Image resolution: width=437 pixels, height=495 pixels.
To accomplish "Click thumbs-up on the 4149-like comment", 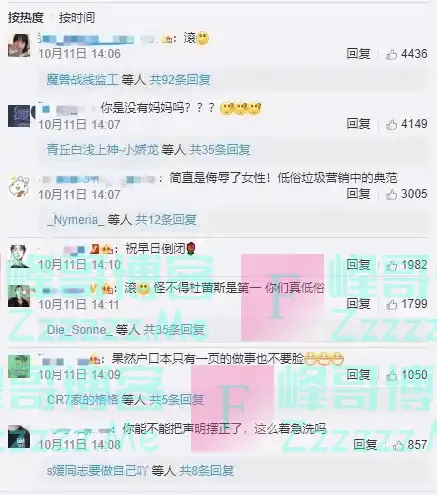I will click(x=391, y=124).
